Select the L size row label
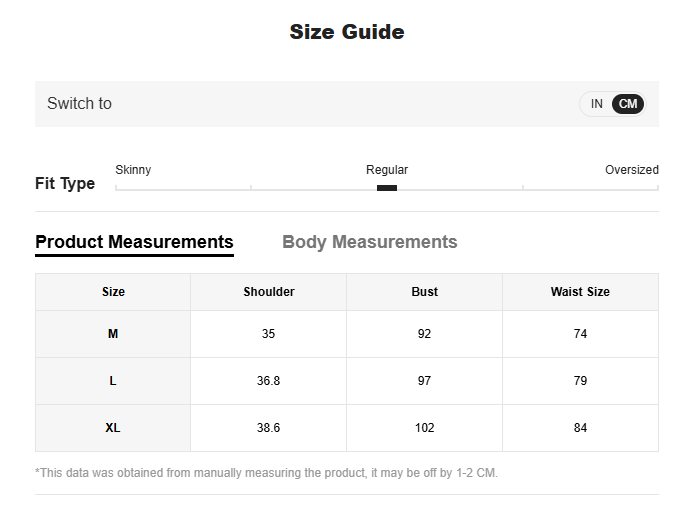The height and width of the screenshot is (508, 679). point(113,381)
